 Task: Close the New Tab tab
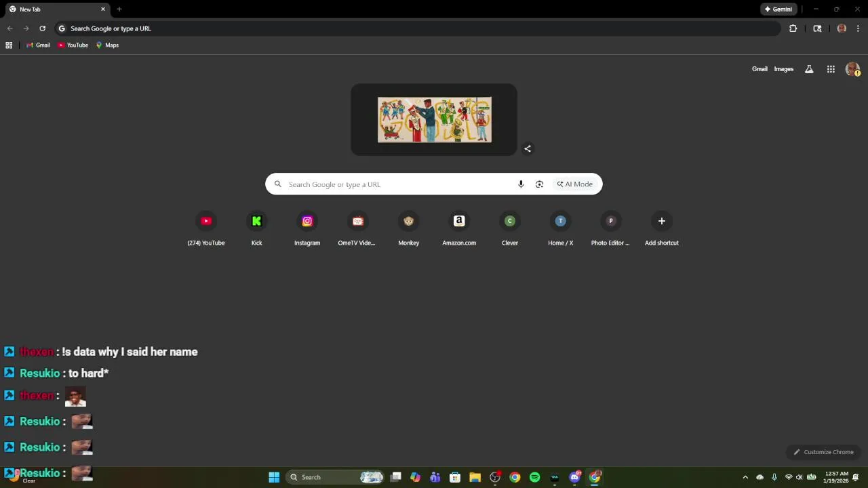(103, 9)
